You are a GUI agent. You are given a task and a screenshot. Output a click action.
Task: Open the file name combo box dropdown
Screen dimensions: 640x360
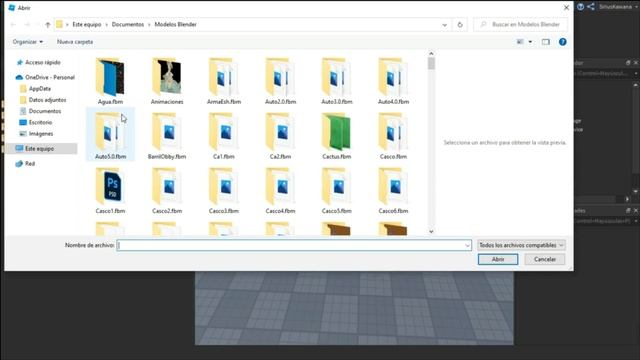tap(467, 245)
